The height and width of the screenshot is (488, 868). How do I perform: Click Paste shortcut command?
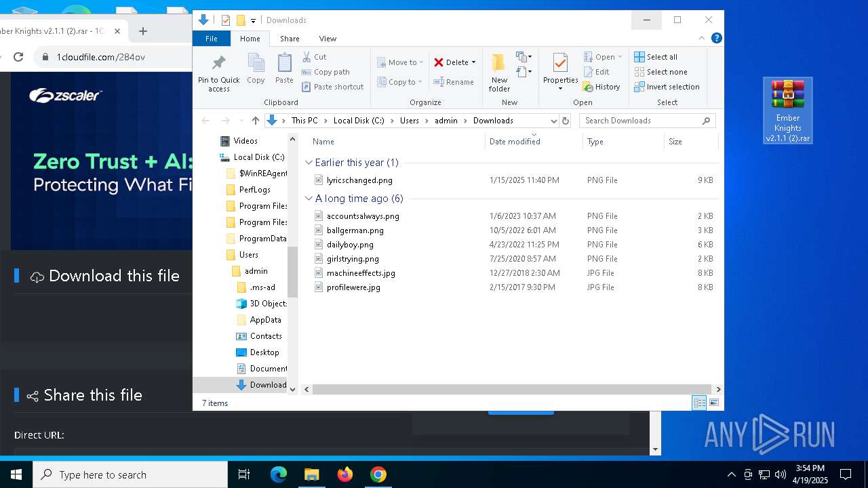(332, 87)
